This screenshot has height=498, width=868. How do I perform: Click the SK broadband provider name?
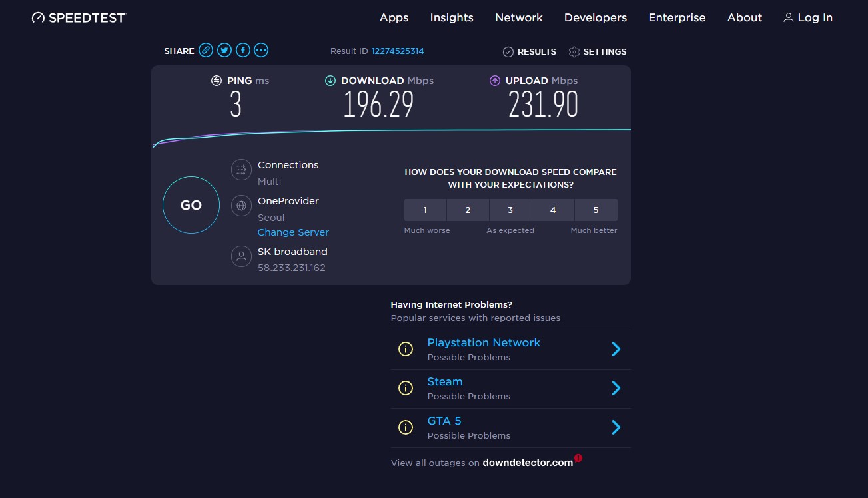(292, 252)
